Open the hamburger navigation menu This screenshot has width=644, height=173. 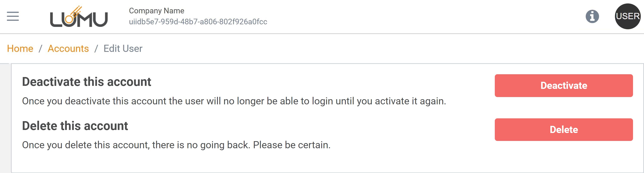tap(13, 16)
